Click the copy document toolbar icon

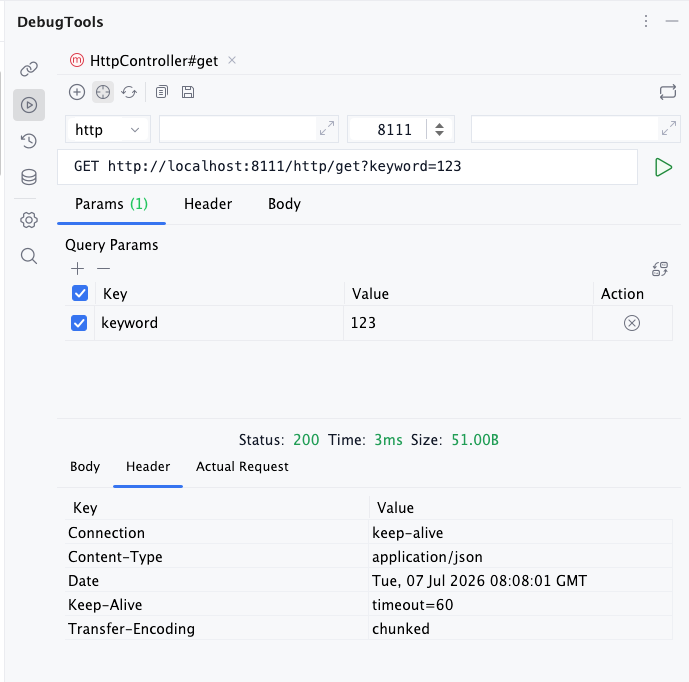coord(162,92)
